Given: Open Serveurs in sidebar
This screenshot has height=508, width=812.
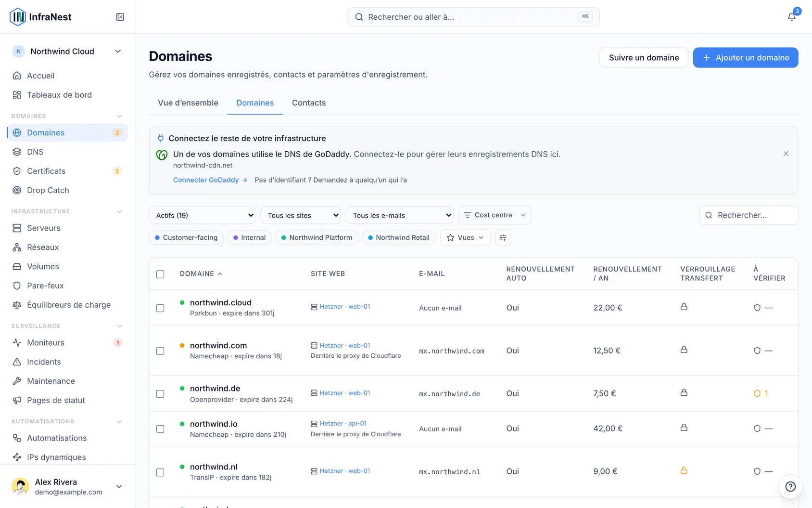Looking at the screenshot, I should click(67, 228).
